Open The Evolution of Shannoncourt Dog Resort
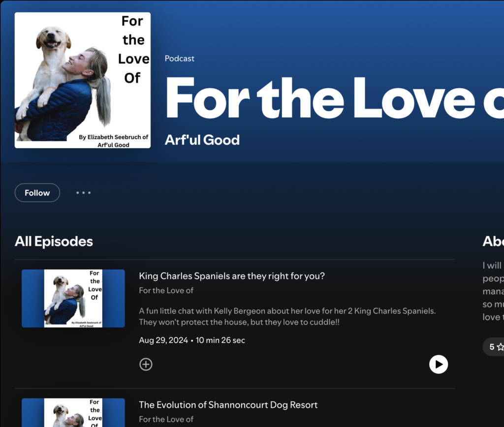Screen dimensions: 504x427 pos(228,405)
